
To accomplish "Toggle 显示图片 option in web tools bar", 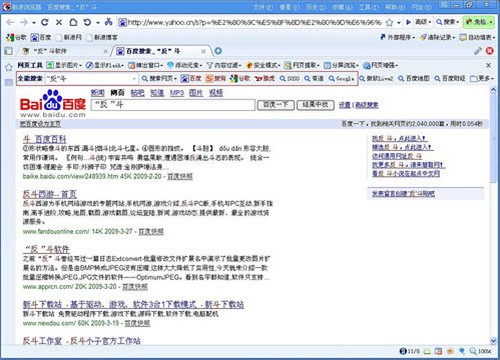I will click(x=64, y=65).
